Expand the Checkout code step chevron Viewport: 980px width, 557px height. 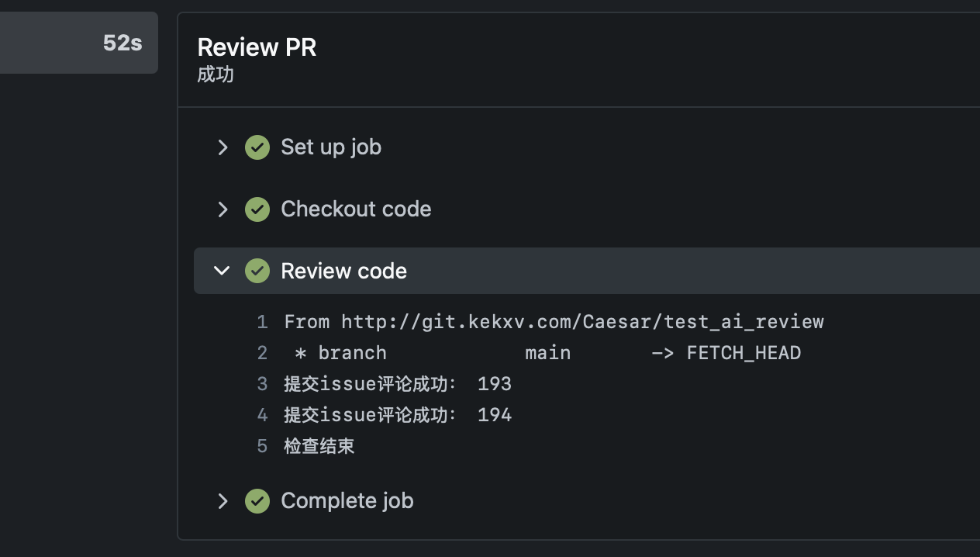223,209
